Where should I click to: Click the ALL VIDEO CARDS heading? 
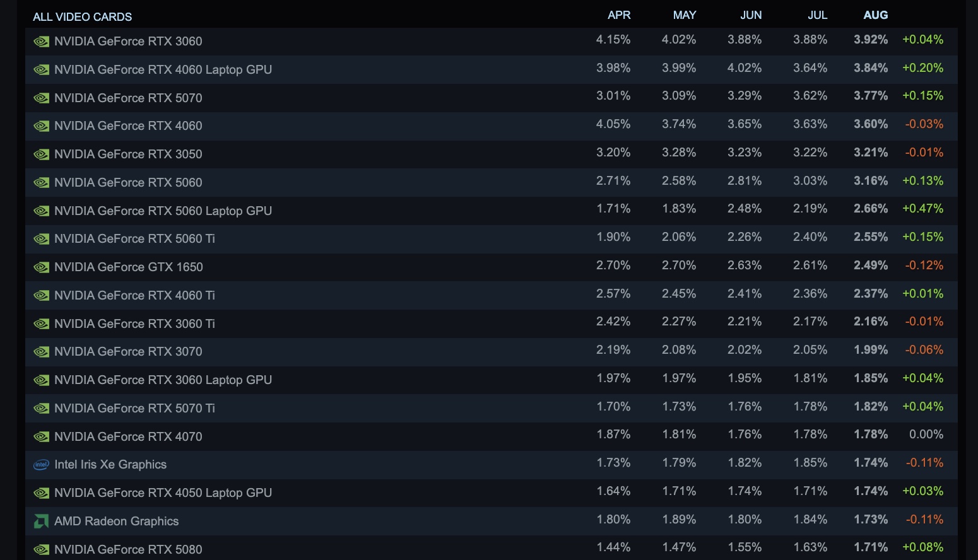pyautogui.click(x=83, y=17)
